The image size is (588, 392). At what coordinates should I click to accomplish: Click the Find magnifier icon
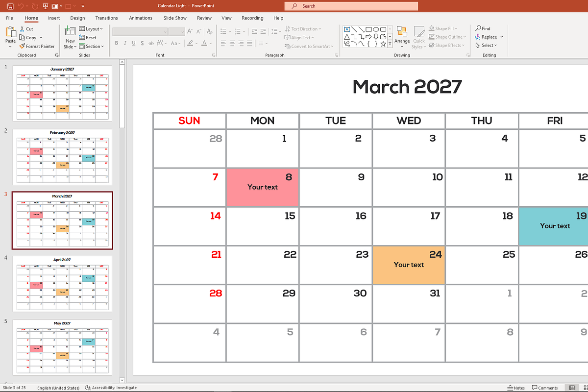click(478, 28)
